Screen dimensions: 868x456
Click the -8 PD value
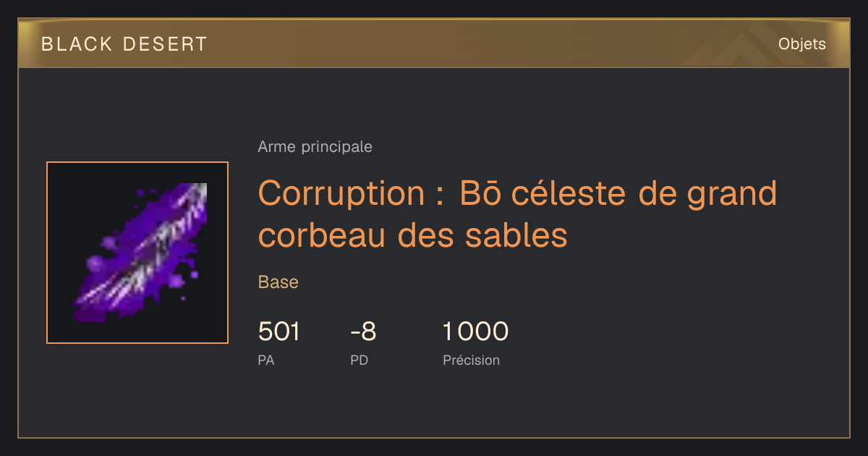363,332
